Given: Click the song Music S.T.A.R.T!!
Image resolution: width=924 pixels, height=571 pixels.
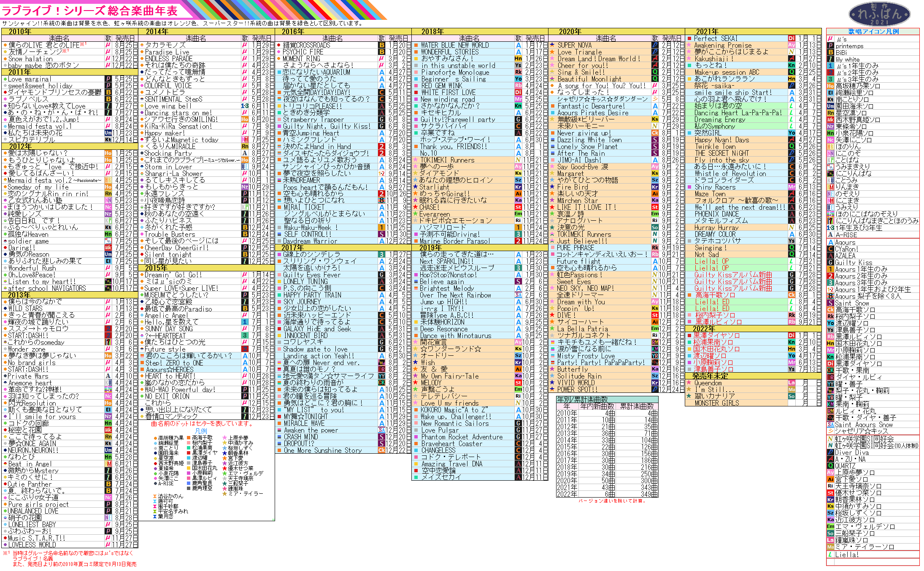Looking at the screenshot, I should pyautogui.click(x=36, y=538).
